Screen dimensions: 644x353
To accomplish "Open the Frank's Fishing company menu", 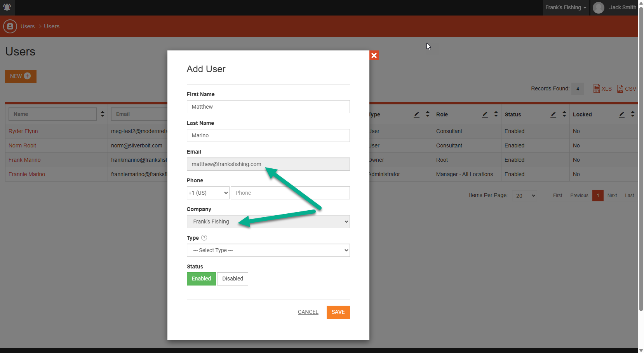I will [566, 7].
